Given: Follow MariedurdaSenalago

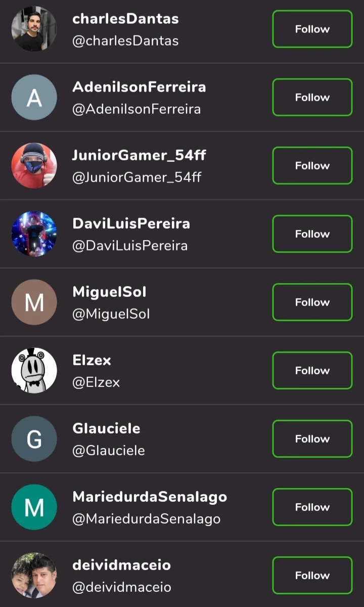Looking at the screenshot, I should [312, 507].
